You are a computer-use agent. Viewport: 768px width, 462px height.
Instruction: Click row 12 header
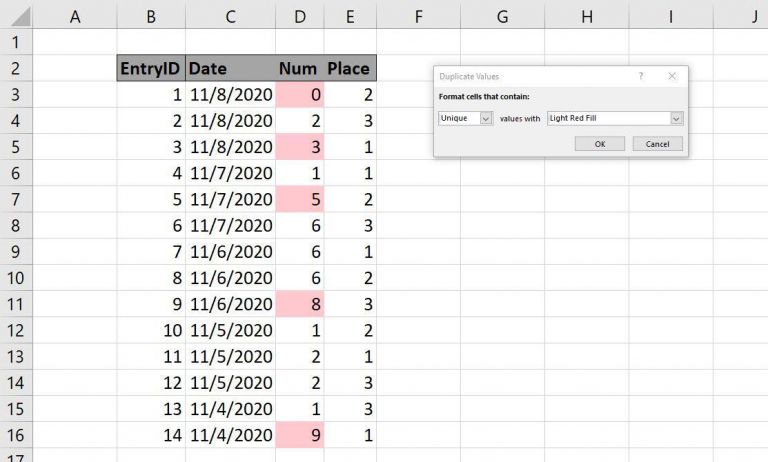(15, 329)
